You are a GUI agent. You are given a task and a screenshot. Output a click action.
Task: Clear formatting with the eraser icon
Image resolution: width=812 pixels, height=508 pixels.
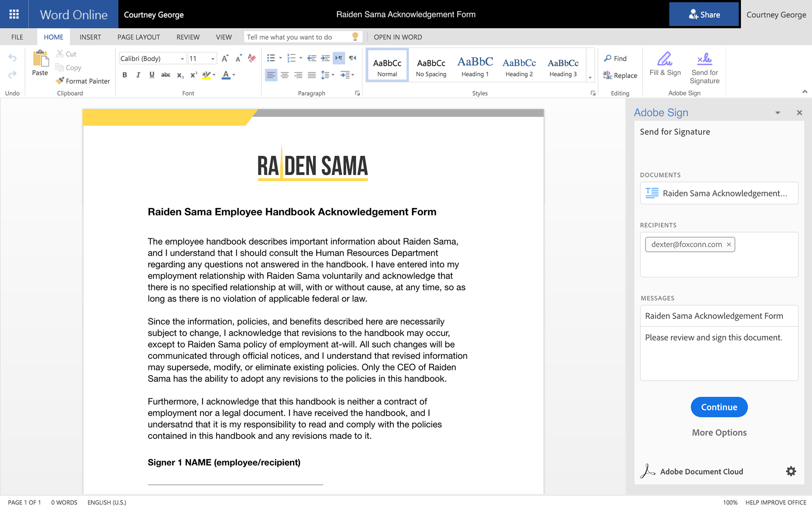click(x=252, y=58)
